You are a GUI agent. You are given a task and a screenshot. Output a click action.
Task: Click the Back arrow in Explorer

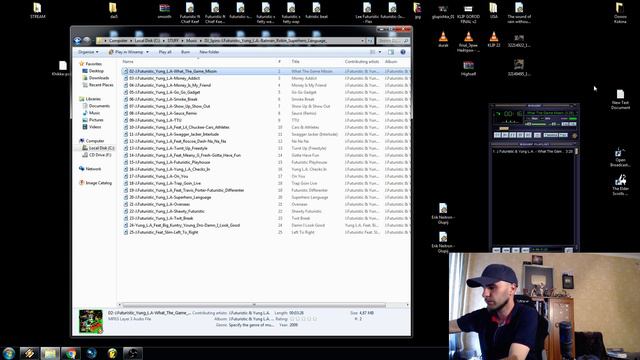[77, 40]
